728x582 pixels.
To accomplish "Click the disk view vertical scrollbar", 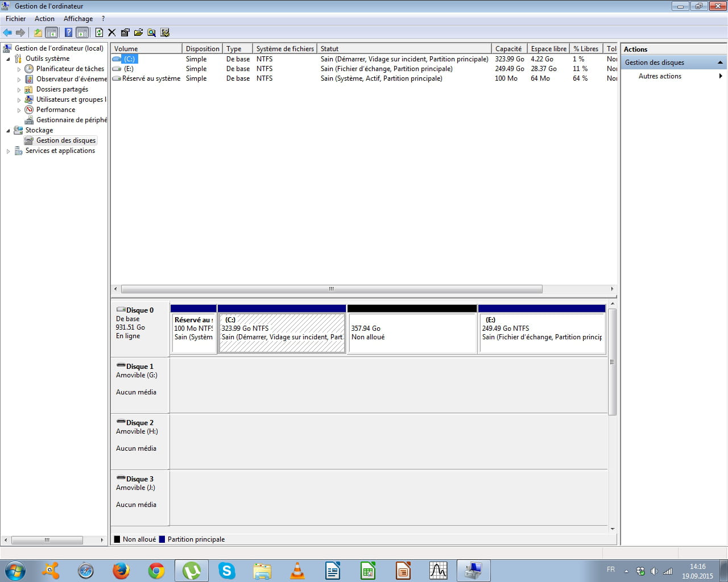I will click(x=613, y=362).
